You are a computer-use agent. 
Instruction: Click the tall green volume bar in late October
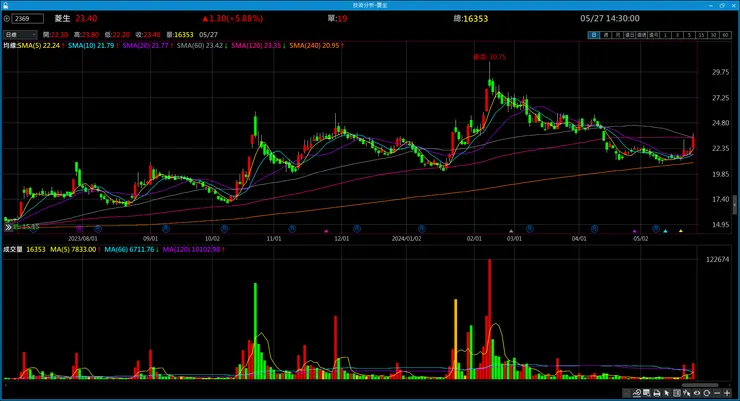(255, 331)
